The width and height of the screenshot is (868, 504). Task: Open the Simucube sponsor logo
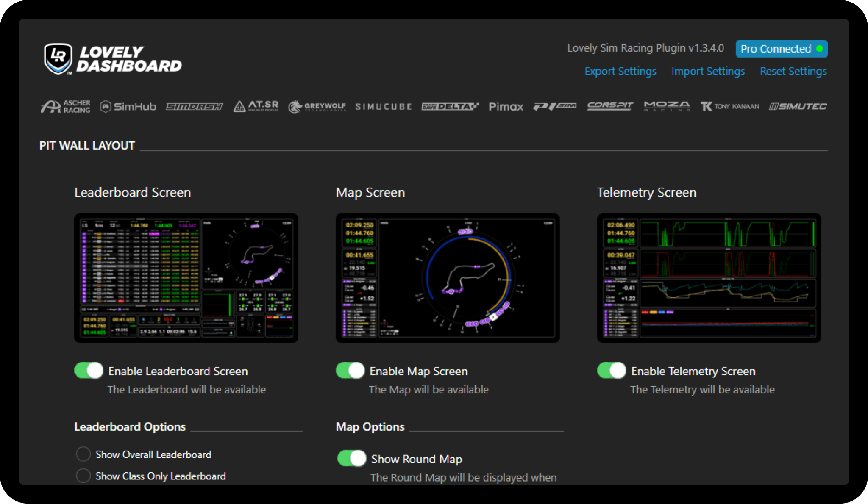[383, 106]
